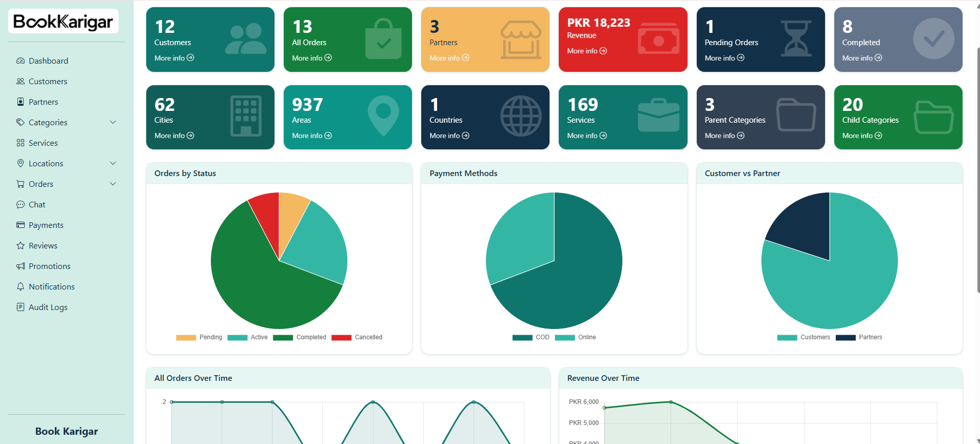
Task: Open the Dashboard menu item
Action: coord(67,61)
